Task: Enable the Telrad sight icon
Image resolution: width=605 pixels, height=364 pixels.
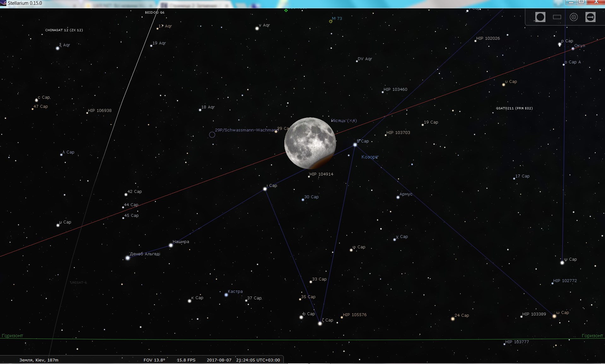Action: tap(574, 17)
